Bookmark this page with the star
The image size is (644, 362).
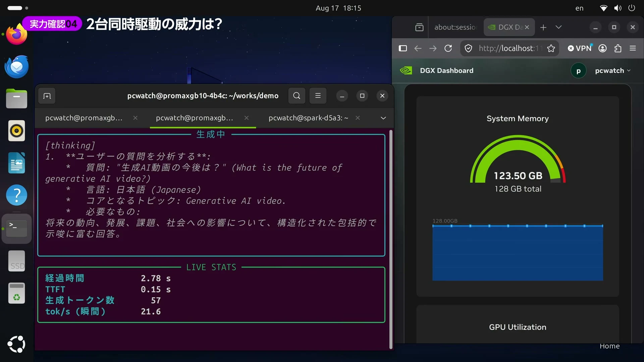pyautogui.click(x=551, y=48)
